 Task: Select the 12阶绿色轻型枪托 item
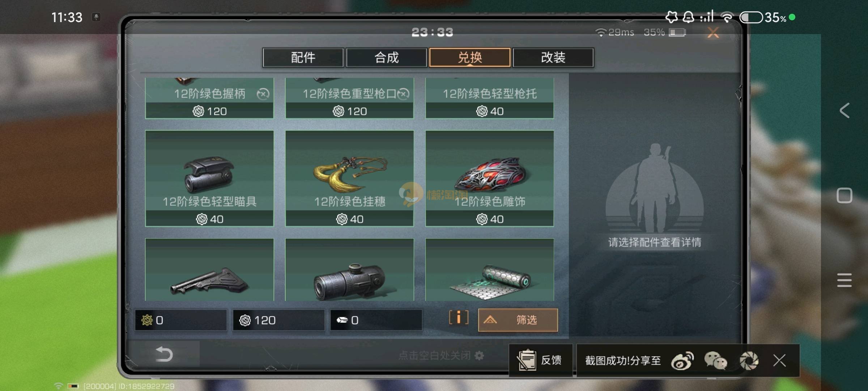tap(489, 98)
